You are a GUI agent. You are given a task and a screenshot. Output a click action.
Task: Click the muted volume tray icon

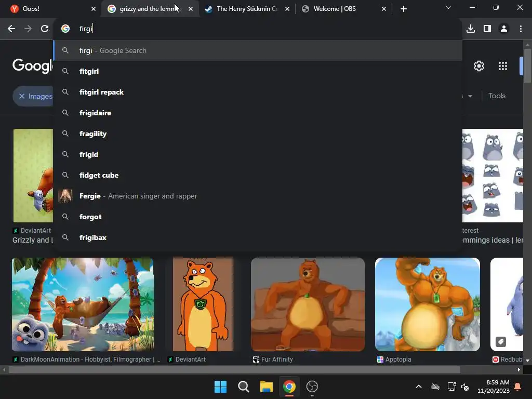coord(465,387)
